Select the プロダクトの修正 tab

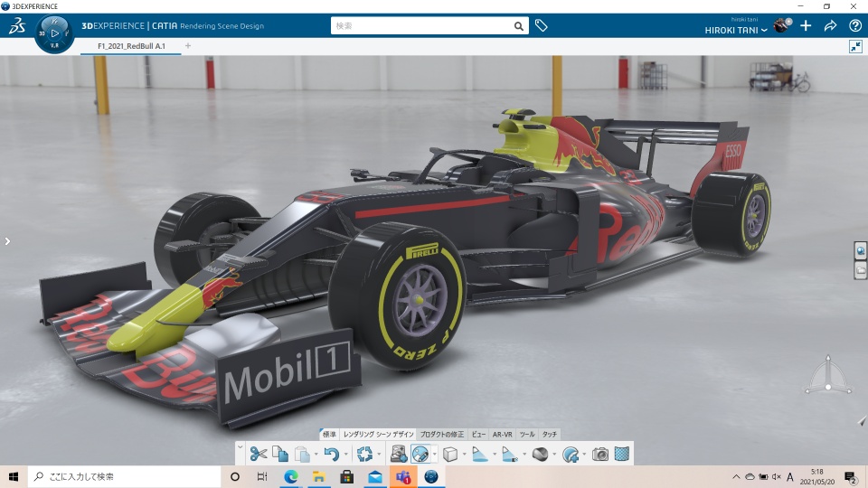pyautogui.click(x=442, y=435)
